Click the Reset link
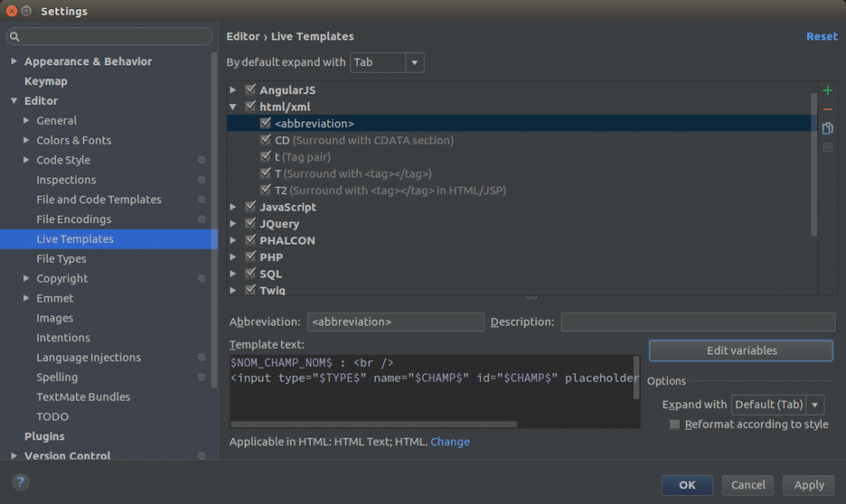The height and width of the screenshot is (504, 846). click(822, 36)
